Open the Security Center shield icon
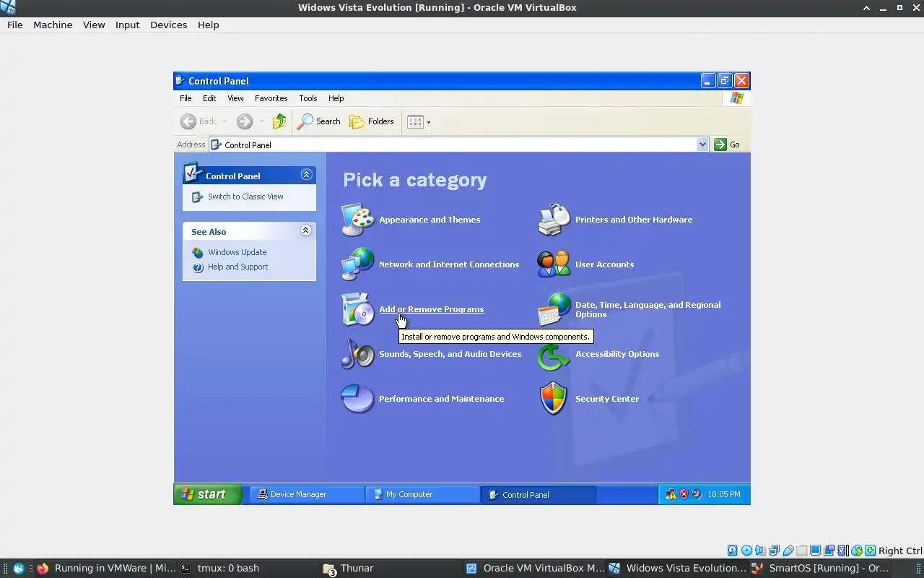 click(554, 399)
